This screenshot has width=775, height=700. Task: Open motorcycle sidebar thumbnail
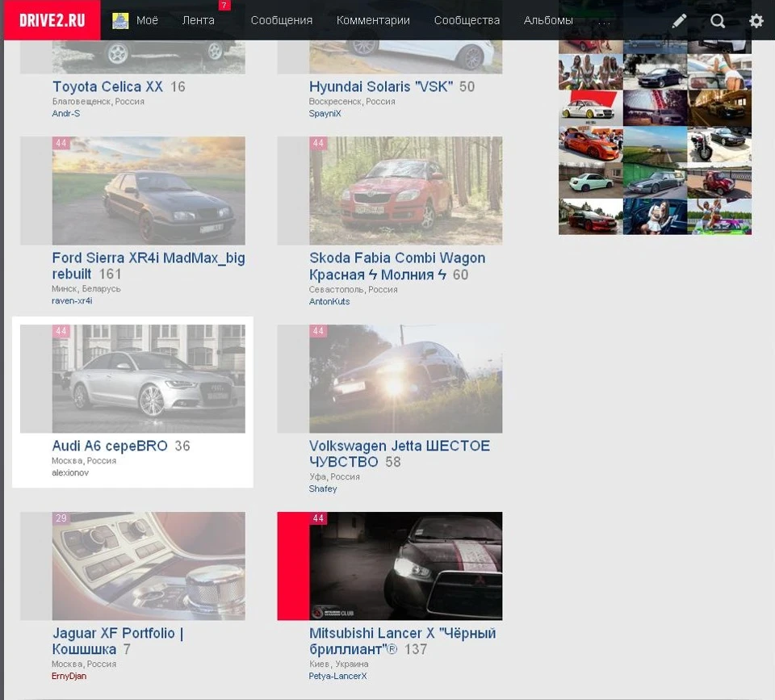click(x=719, y=145)
